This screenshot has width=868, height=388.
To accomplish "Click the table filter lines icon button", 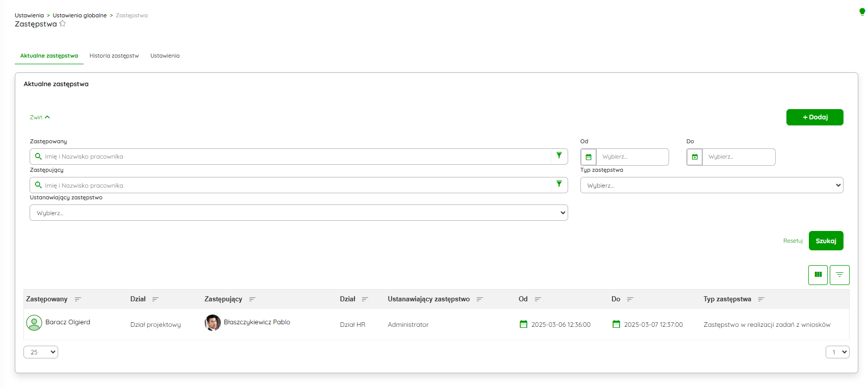I will [x=839, y=275].
